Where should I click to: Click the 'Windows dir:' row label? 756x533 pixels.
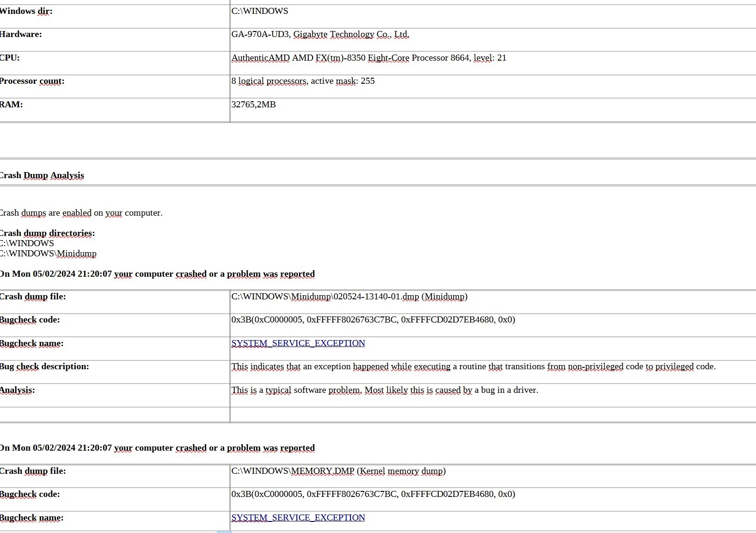[x=26, y=11]
